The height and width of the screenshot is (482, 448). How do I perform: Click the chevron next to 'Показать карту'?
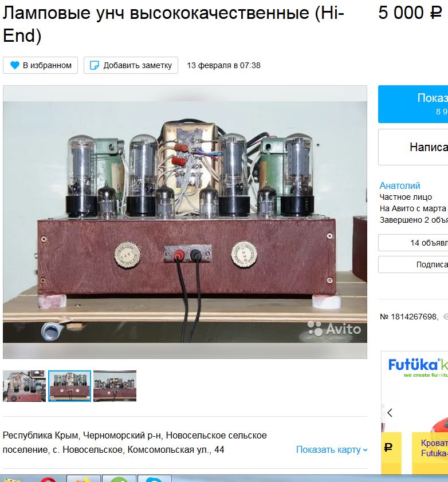click(365, 450)
